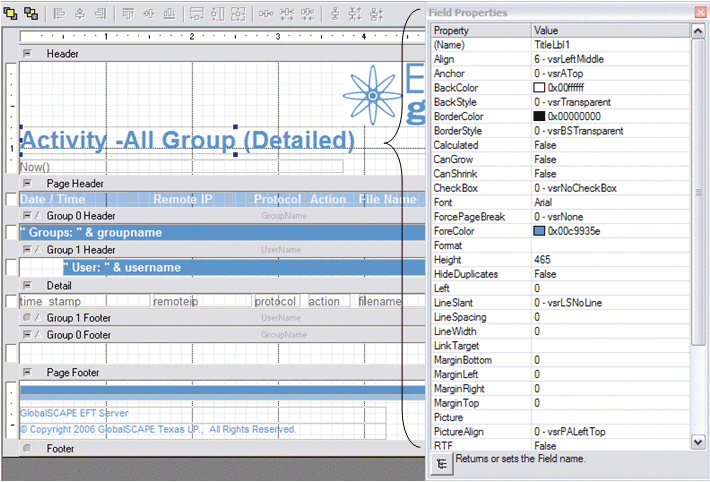Click the Align Lefts toolbar icon
Viewport: 710px width, 482px height.
pos(60,14)
